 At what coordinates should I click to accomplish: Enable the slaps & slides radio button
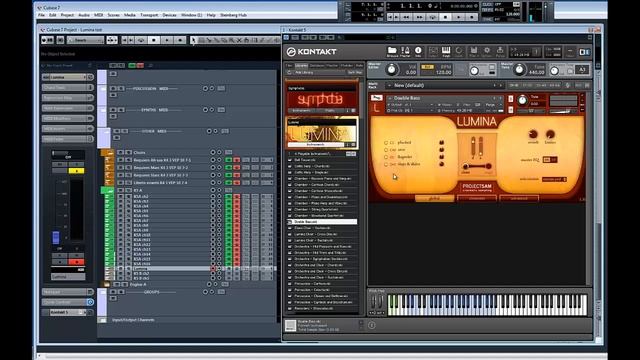click(x=386, y=164)
